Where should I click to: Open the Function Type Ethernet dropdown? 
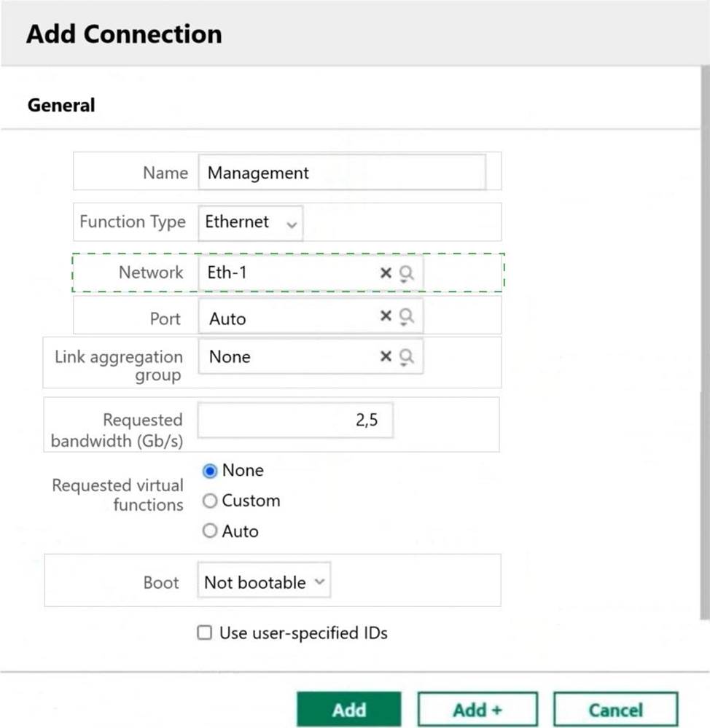pos(250,222)
